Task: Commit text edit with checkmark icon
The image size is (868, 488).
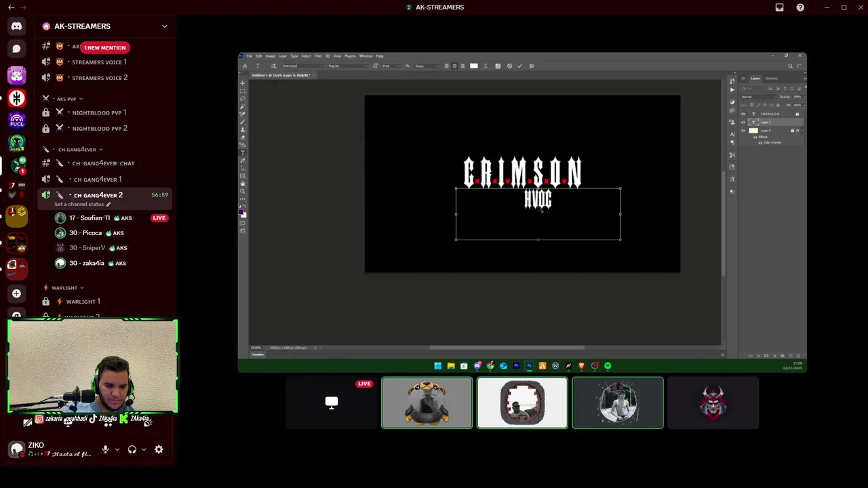Action: click(x=520, y=66)
